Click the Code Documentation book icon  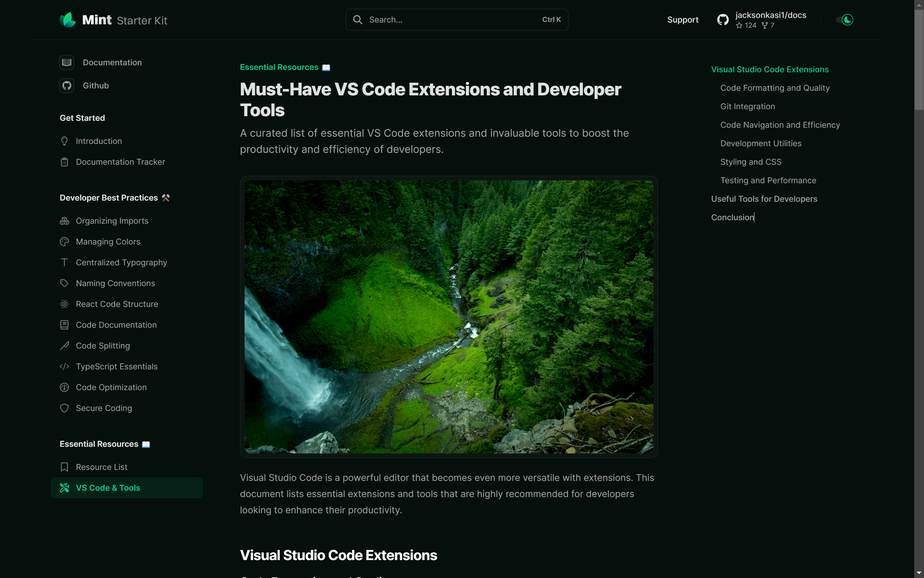[64, 325]
